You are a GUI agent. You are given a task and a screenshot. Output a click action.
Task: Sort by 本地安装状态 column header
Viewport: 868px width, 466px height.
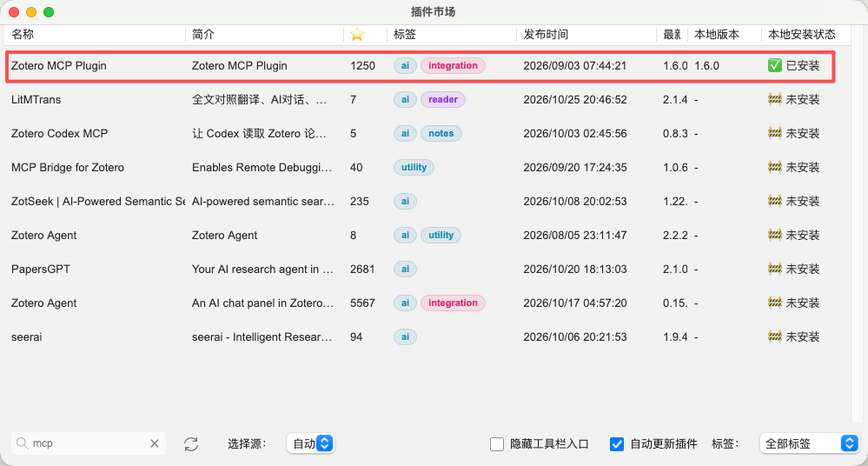[802, 35]
